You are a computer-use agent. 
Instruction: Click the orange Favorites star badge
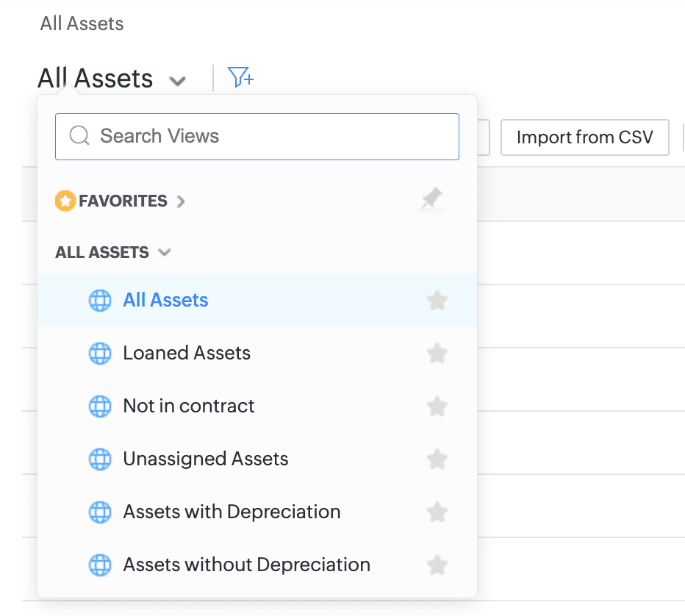click(65, 201)
